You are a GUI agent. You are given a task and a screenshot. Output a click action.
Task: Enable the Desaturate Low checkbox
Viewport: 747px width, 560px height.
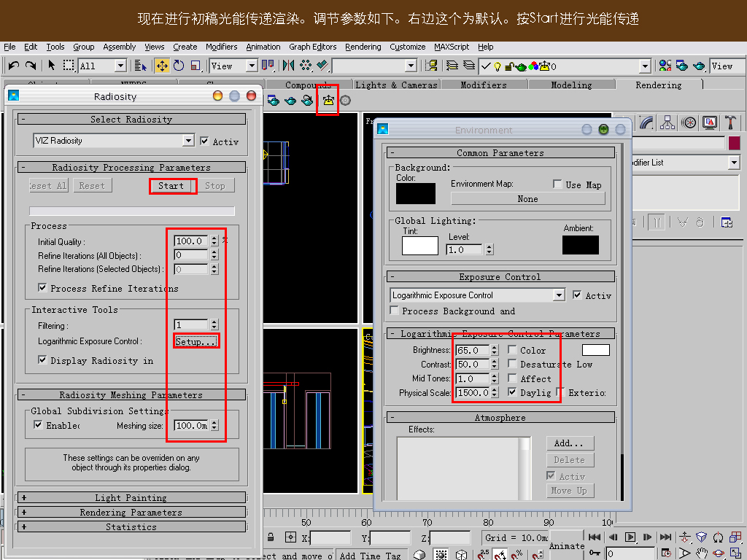click(x=512, y=363)
